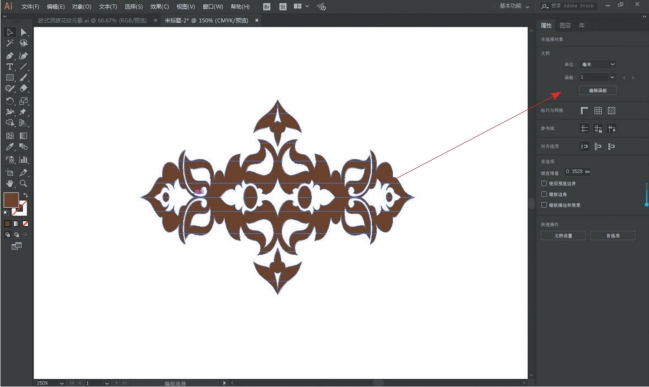Choose the Width/Warp tool
The image size is (649, 387).
10,112
